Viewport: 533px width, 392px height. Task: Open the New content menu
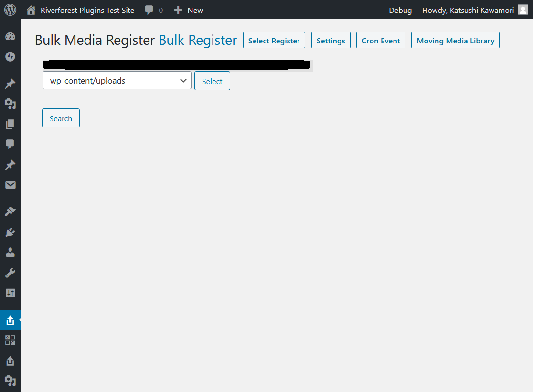(x=195, y=10)
